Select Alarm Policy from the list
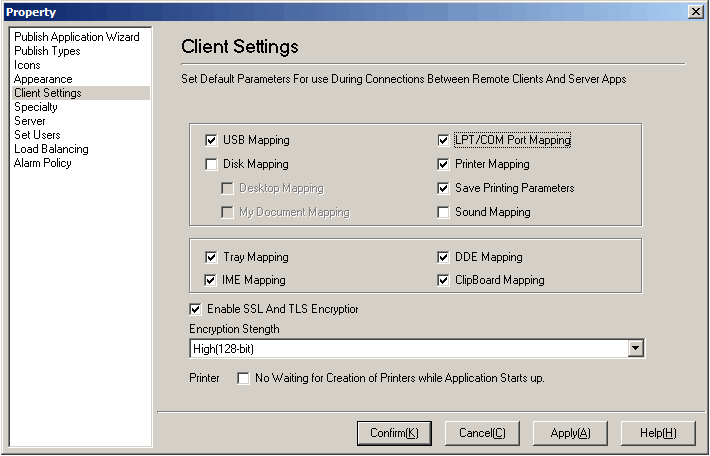 click(x=43, y=163)
